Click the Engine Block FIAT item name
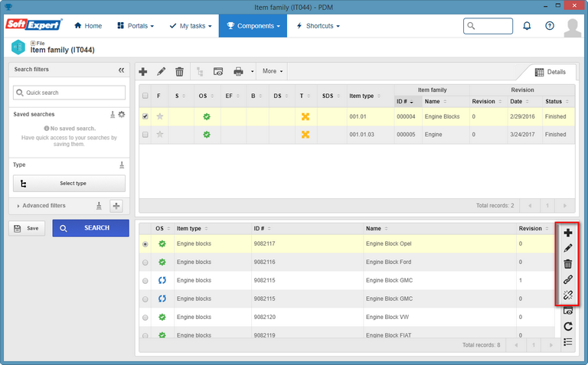This screenshot has height=365, width=588. (x=388, y=335)
